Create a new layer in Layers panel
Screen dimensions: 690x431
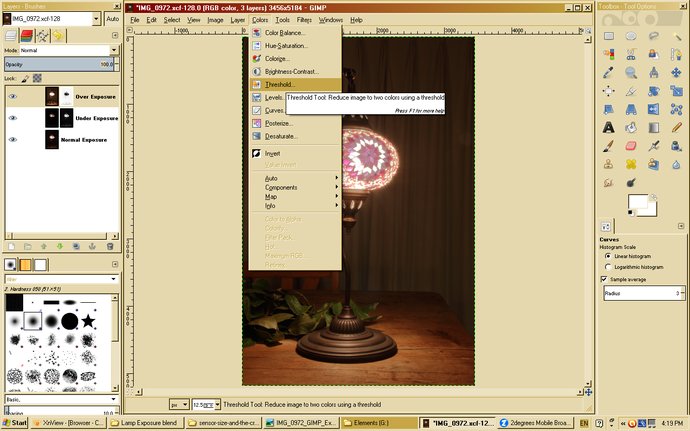pyautogui.click(x=11, y=247)
